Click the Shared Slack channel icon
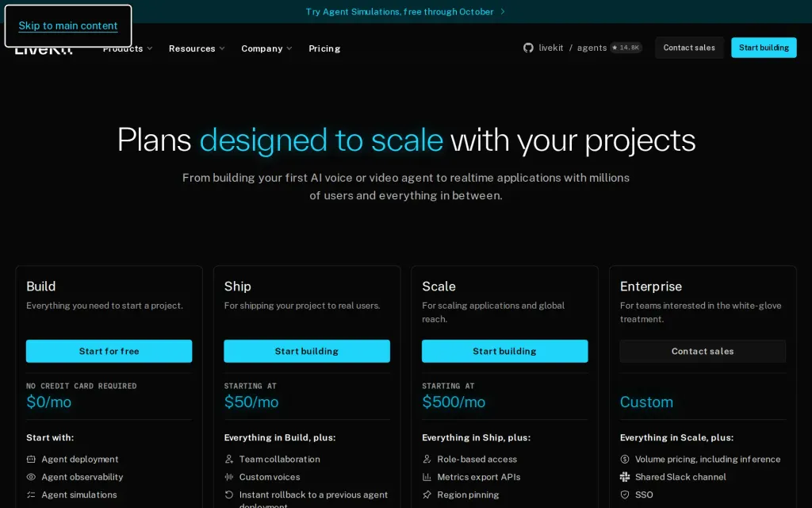The height and width of the screenshot is (508, 812). point(625,477)
